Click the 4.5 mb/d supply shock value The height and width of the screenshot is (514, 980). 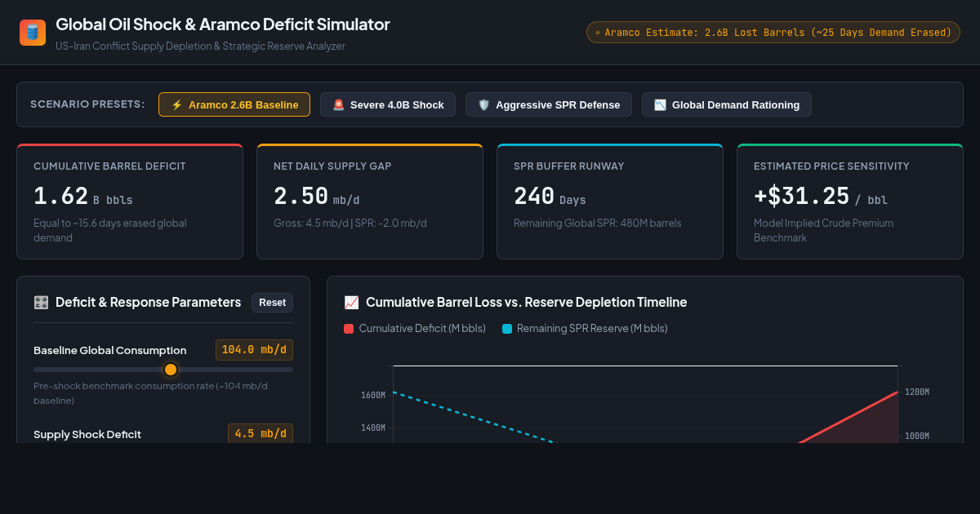click(x=261, y=434)
